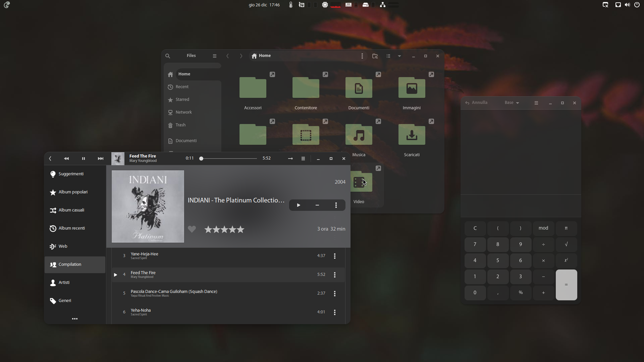Image resolution: width=644 pixels, height=362 pixels.
Task: Play the INDIANI Platinum Collection album
Action: pyautogui.click(x=298, y=205)
